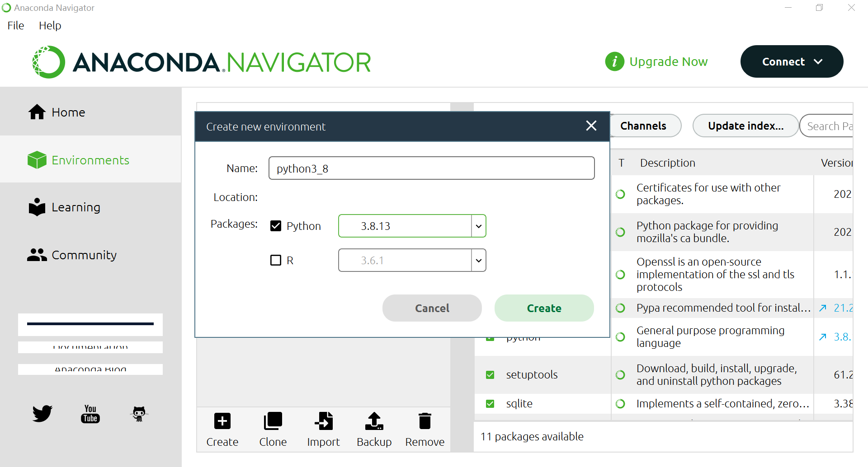The height and width of the screenshot is (467, 868).
Task: Click the Home sidebar label
Action: pyautogui.click(x=68, y=112)
